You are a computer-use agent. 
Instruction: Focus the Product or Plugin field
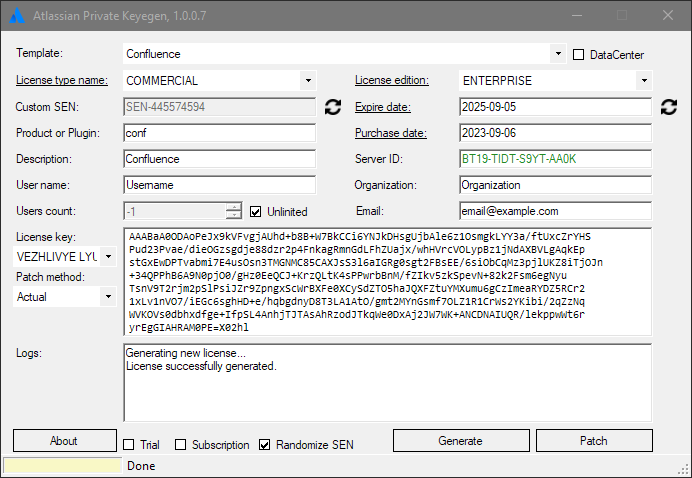219,133
